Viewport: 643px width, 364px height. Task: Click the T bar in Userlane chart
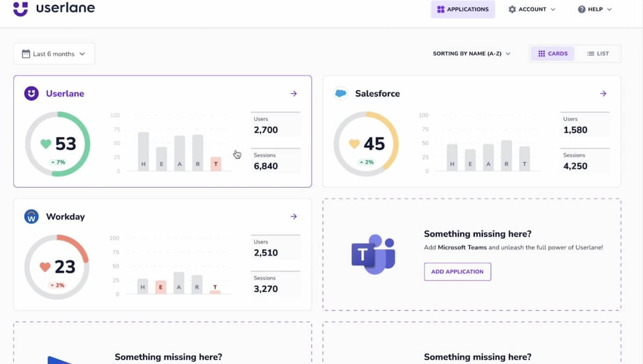[x=216, y=164]
